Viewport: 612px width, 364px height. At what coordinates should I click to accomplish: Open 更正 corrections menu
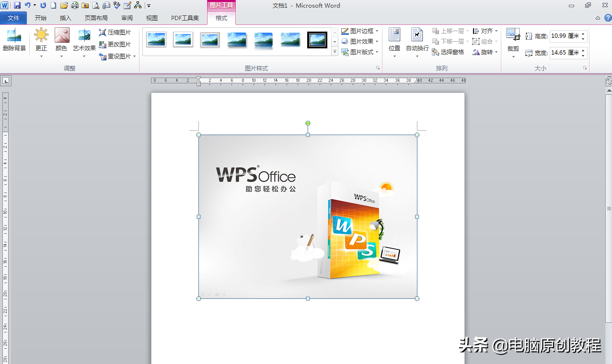(x=41, y=43)
